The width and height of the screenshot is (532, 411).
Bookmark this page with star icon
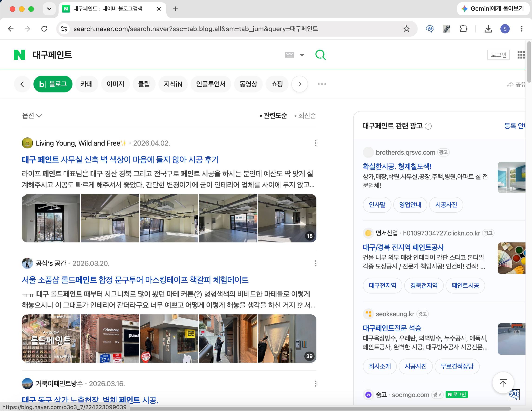tap(406, 29)
